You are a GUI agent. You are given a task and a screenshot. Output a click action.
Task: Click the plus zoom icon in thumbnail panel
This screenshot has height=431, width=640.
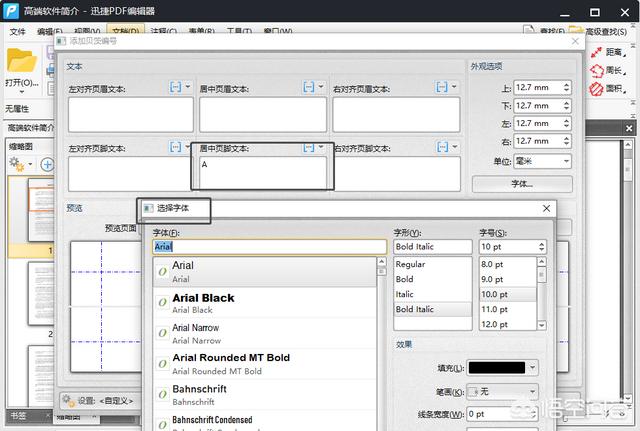click(x=47, y=164)
